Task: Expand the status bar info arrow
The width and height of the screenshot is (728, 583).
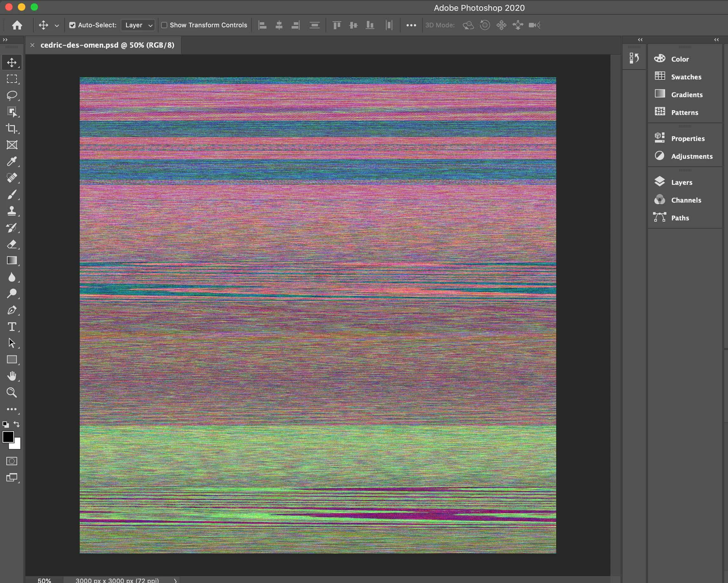Action: [x=175, y=580]
